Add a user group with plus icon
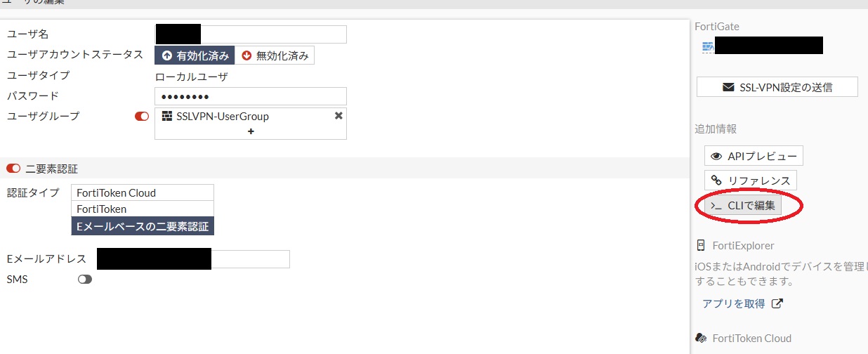The image size is (868, 354). pos(251,131)
